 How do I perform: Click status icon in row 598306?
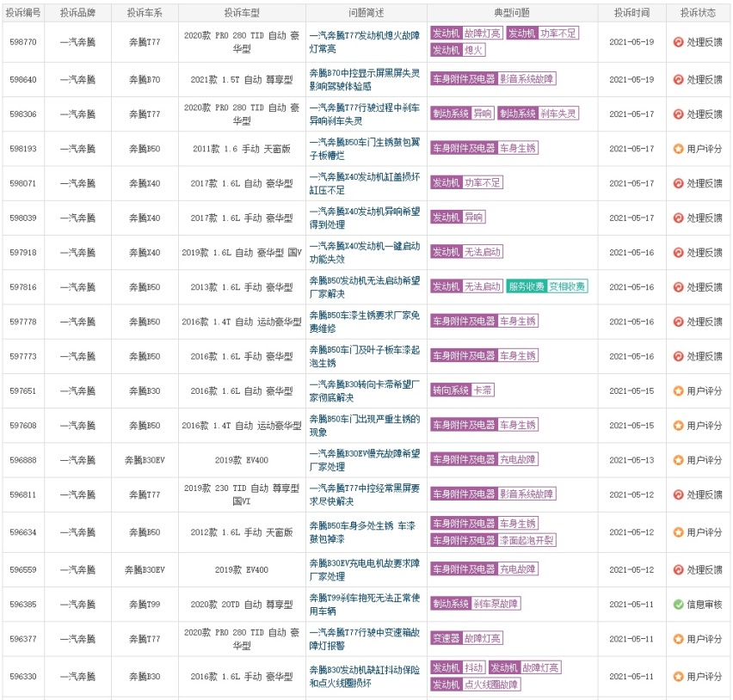pos(678,114)
